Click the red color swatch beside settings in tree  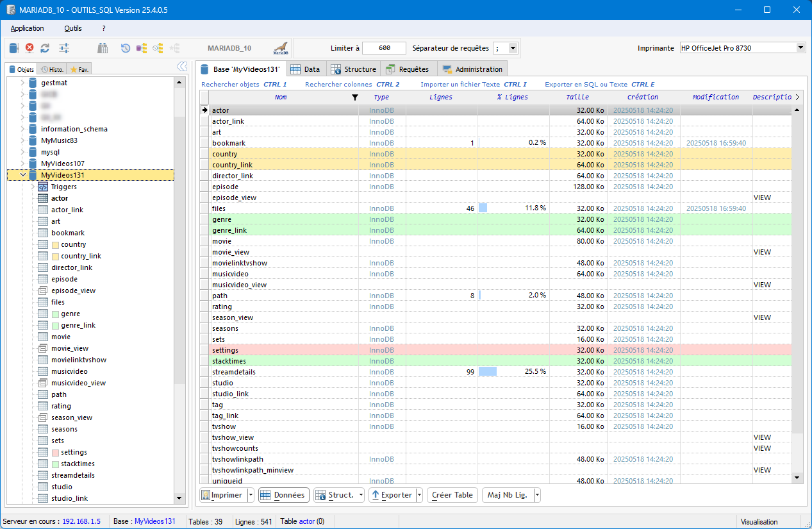click(x=55, y=453)
